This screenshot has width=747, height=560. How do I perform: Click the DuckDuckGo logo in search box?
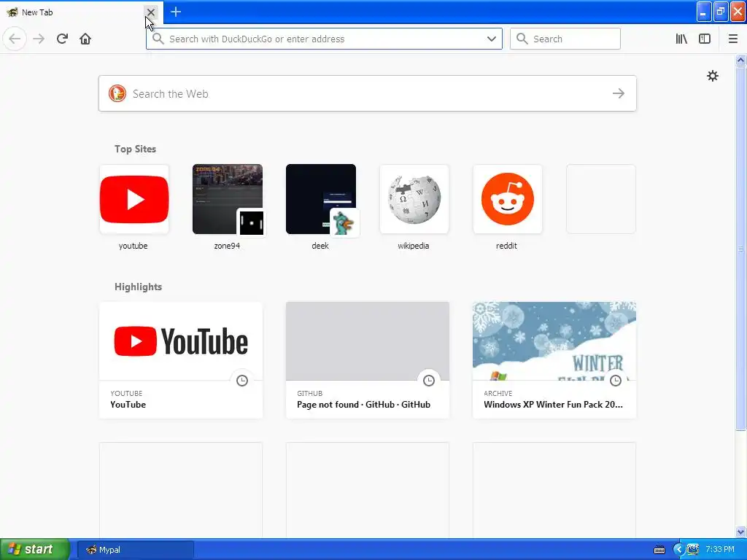click(117, 93)
